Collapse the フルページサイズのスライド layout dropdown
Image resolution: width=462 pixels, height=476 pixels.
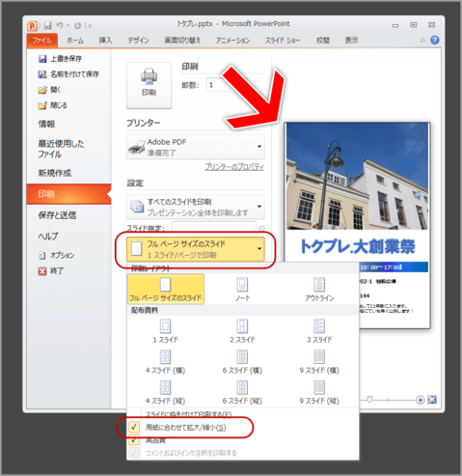196,249
